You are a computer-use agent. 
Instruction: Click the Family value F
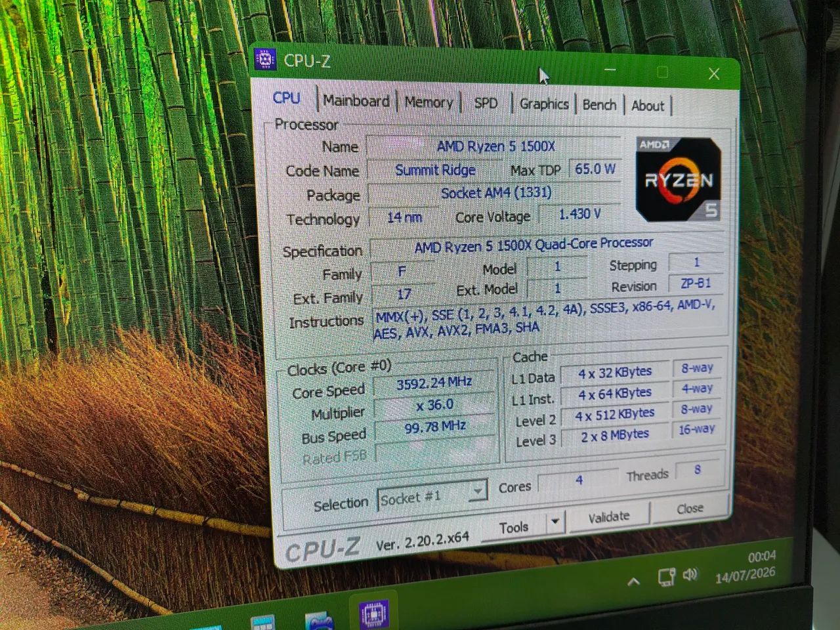click(402, 271)
